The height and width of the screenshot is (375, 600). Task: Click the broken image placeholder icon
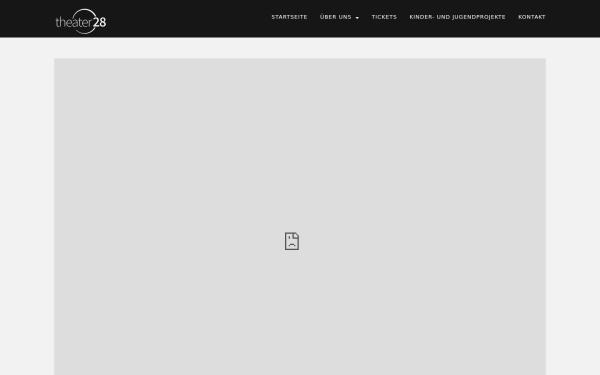(x=292, y=241)
